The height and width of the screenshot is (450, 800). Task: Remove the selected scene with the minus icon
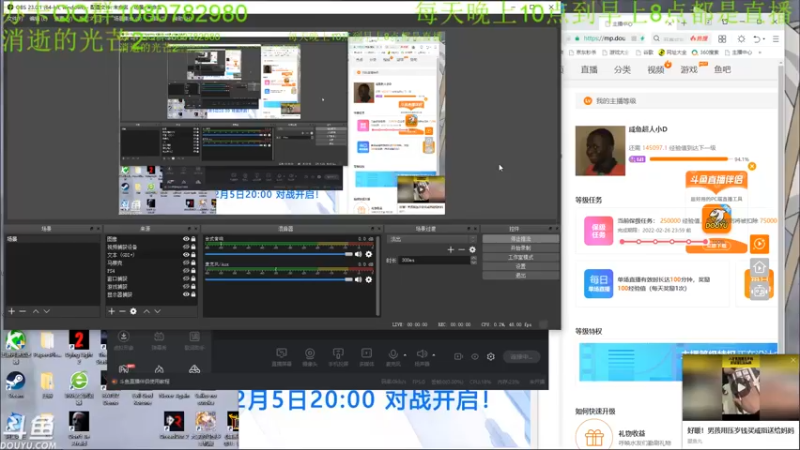pos(22,311)
